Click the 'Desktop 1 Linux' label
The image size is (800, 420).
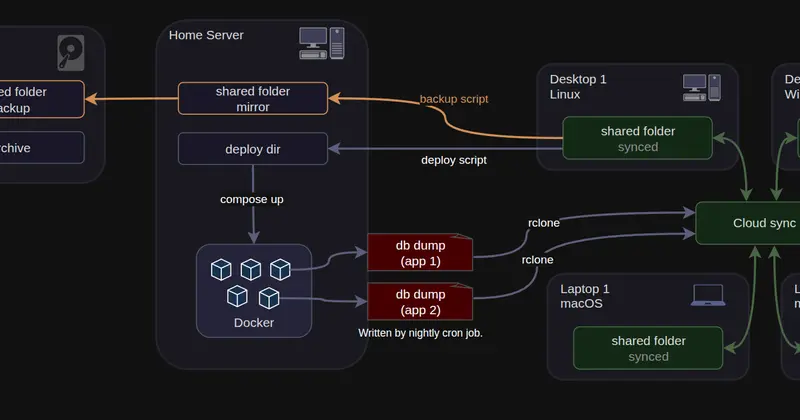point(578,87)
